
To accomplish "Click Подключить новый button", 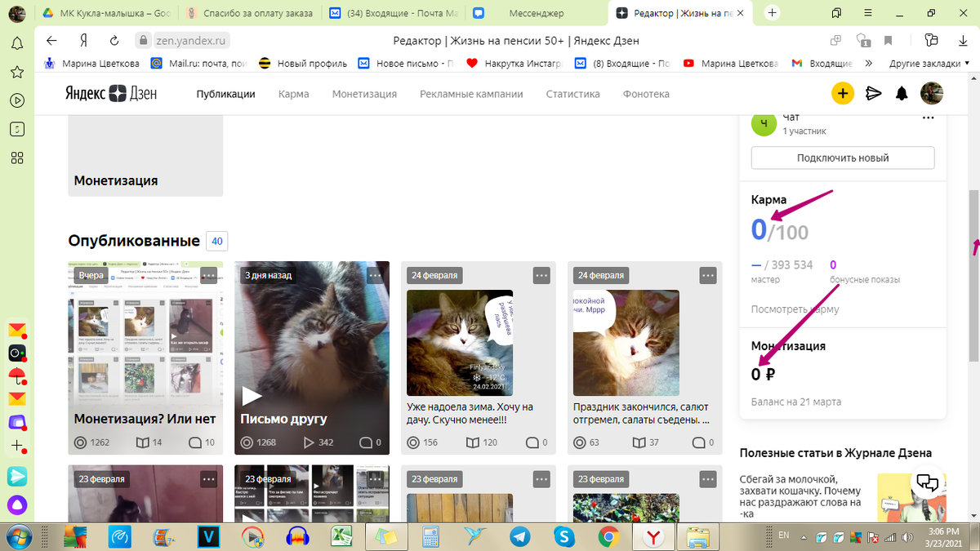I will pos(843,158).
